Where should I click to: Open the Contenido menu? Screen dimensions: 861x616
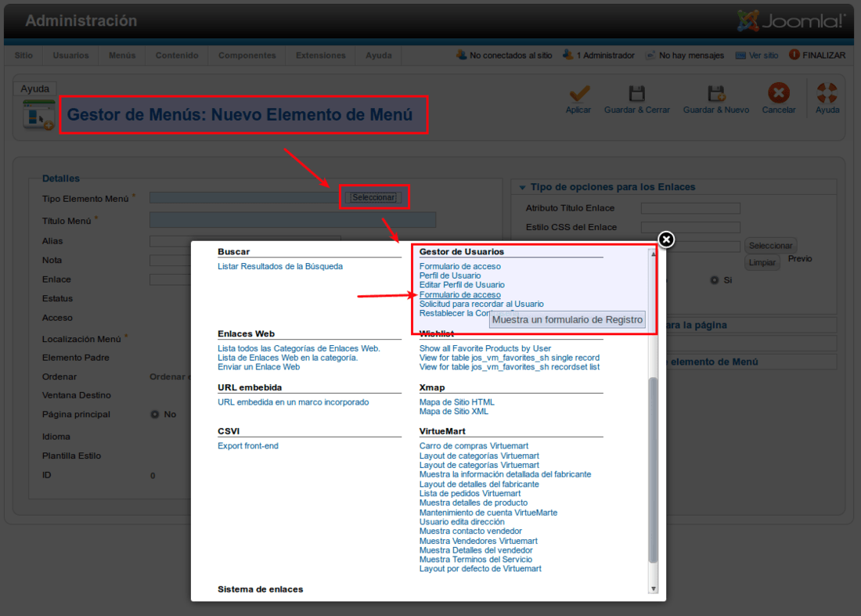[177, 56]
